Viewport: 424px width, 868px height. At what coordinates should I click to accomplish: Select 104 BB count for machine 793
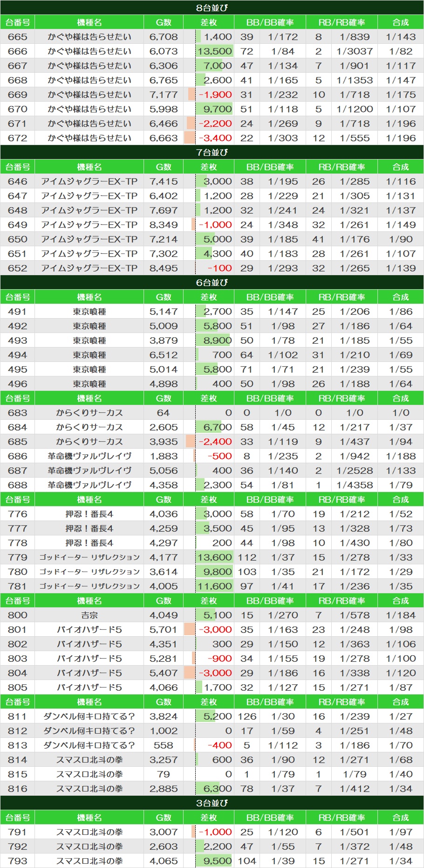pos(247,861)
